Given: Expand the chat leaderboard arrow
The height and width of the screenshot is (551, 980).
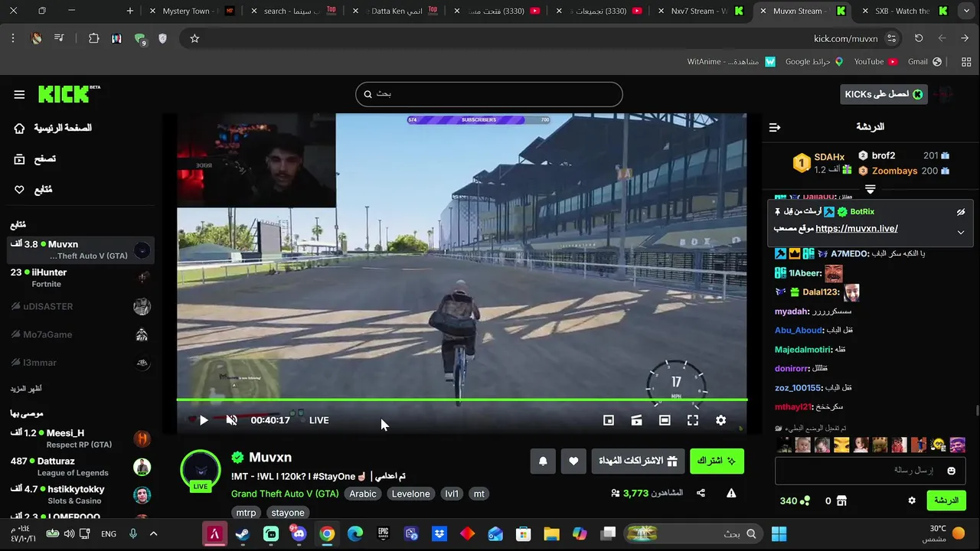Looking at the screenshot, I should tap(871, 189).
